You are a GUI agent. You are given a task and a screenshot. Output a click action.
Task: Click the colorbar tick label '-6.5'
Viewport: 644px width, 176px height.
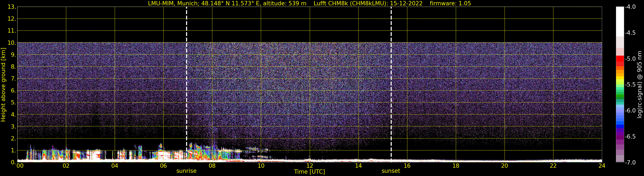pyautogui.click(x=630, y=136)
